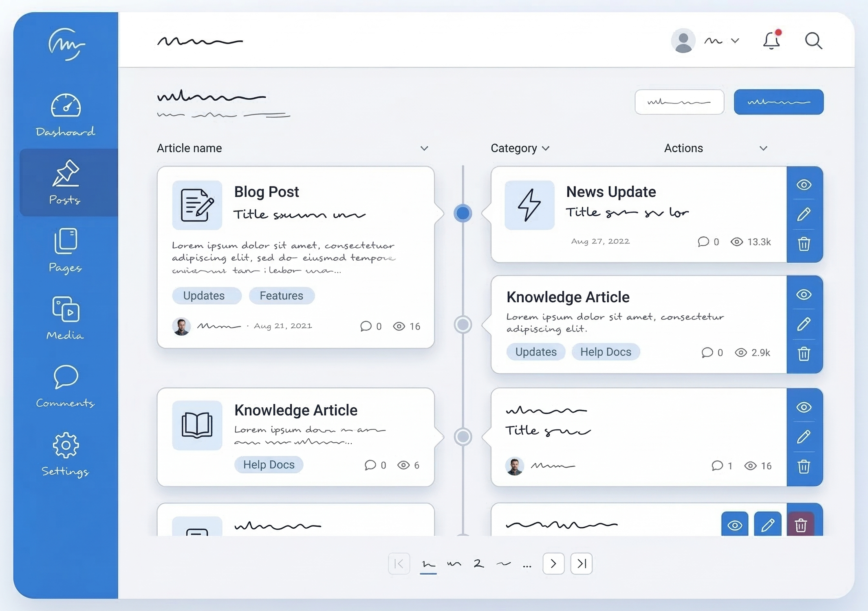The height and width of the screenshot is (611, 868).
Task: Expand the Article name sort chevron
Action: click(424, 148)
